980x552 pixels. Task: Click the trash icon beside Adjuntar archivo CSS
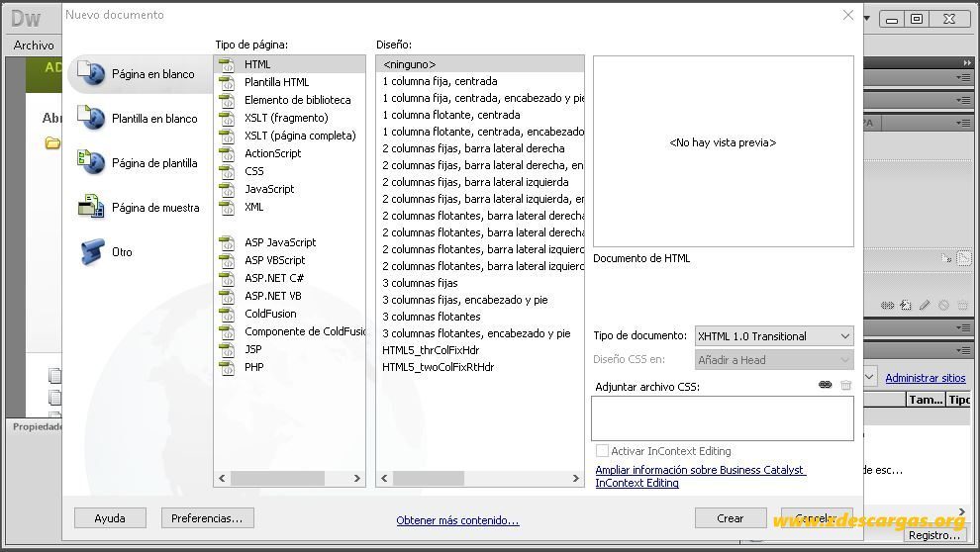pyautogui.click(x=845, y=385)
